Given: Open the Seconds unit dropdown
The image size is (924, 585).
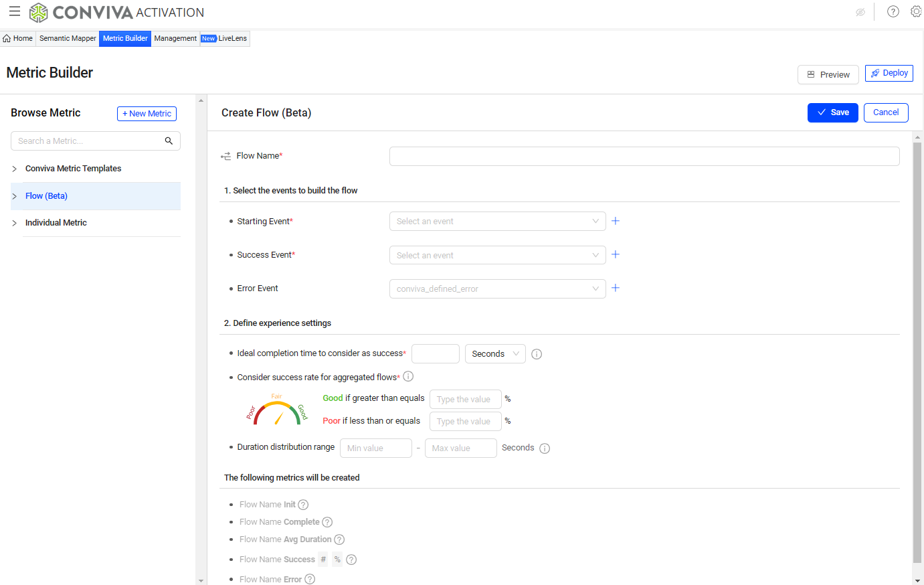Looking at the screenshot, I should pos(495,354).
